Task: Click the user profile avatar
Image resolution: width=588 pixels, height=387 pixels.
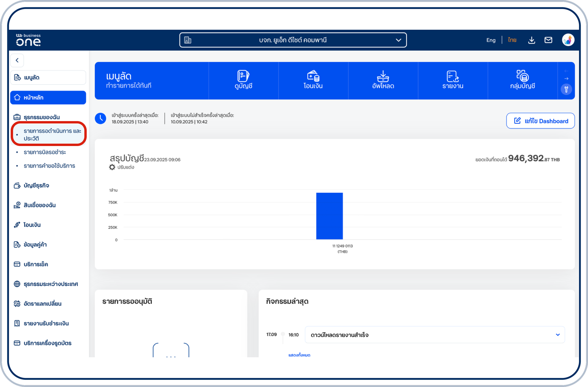Action: tap(568, 40)
